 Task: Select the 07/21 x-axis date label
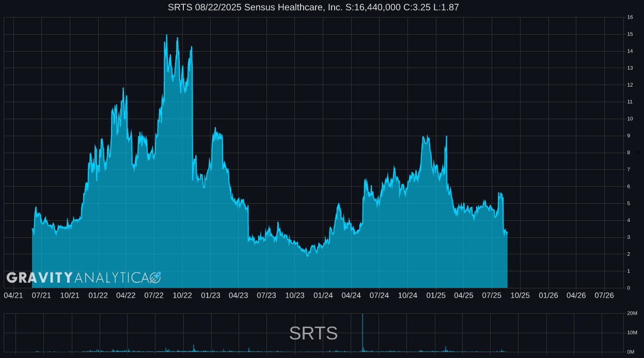41,295
